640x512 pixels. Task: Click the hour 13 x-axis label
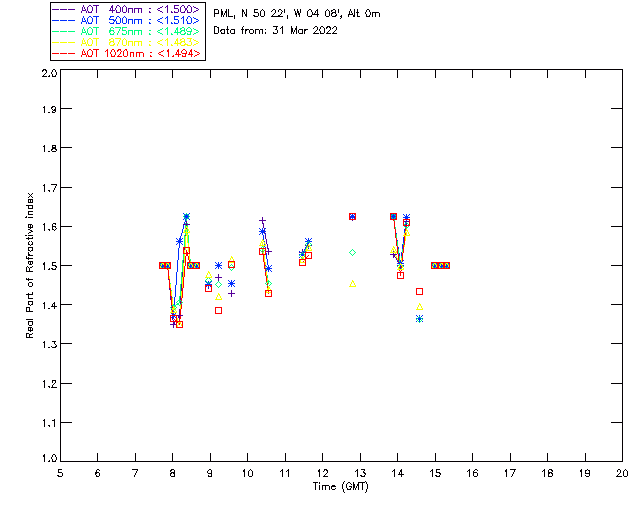360,473
